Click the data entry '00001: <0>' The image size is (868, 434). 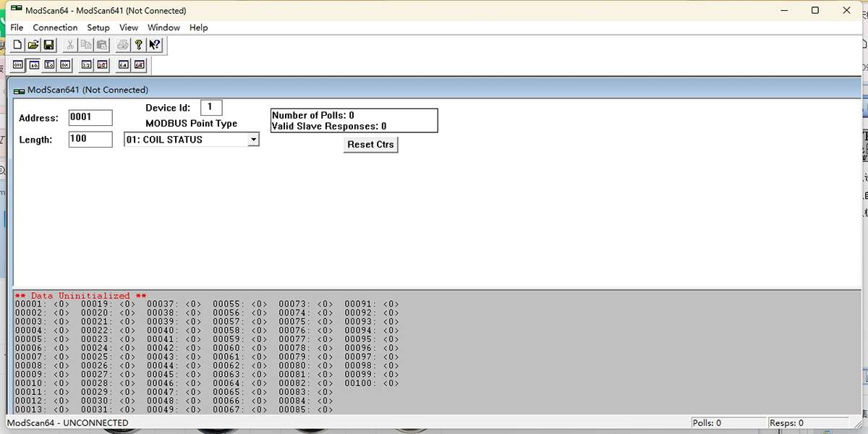pos(42,305)
